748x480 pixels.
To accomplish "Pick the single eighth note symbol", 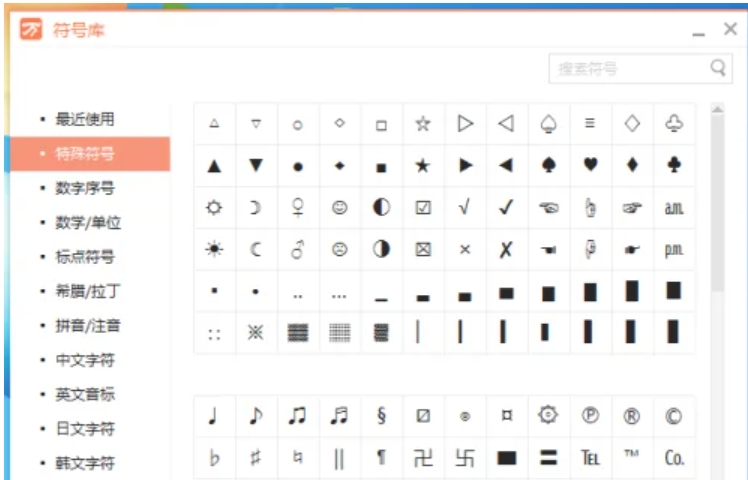I will click(x=255, y=416).
